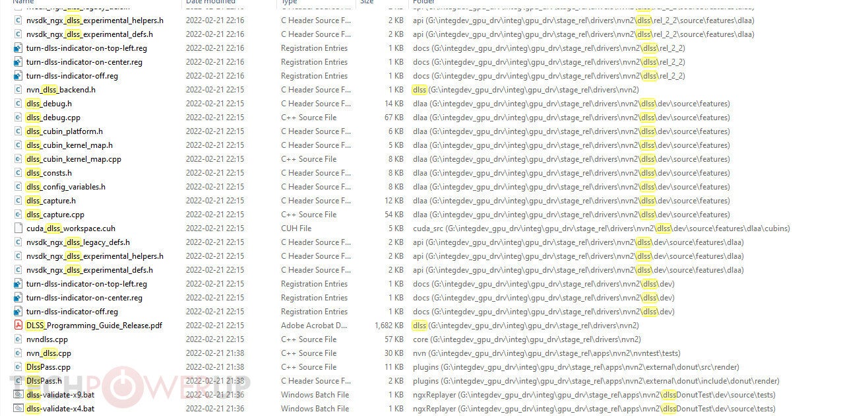
Task: Select turn-dlss-indicator-off.reg in the dev docs folder
Action: tap(72, 312)
